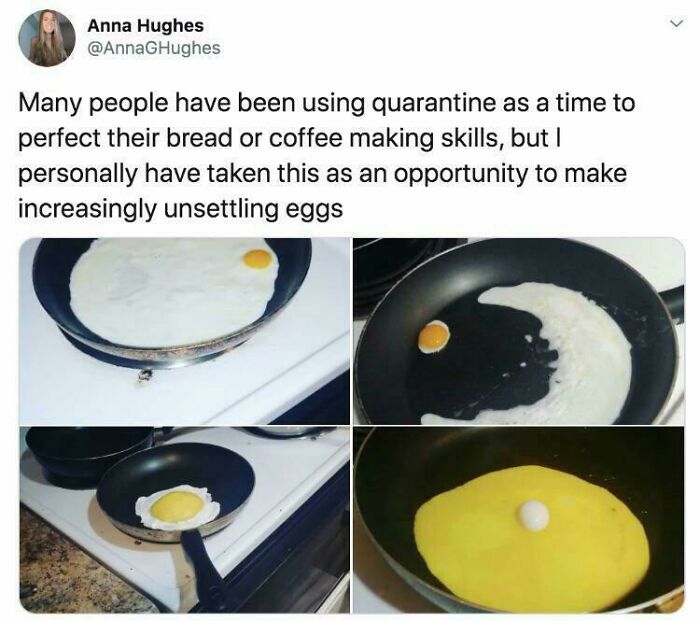The image size is (700, 621).
Task: Click the Anna Hughes display name
Action: click(146, 25)
